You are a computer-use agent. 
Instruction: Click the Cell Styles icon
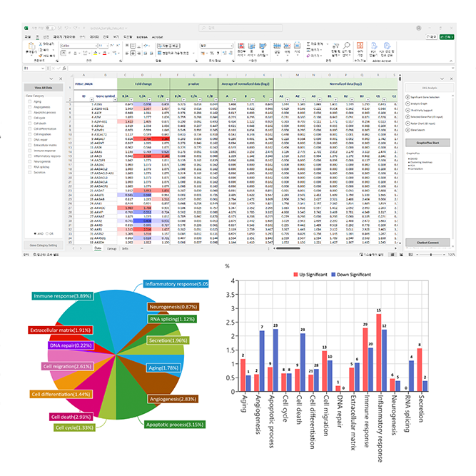(263, 46)
